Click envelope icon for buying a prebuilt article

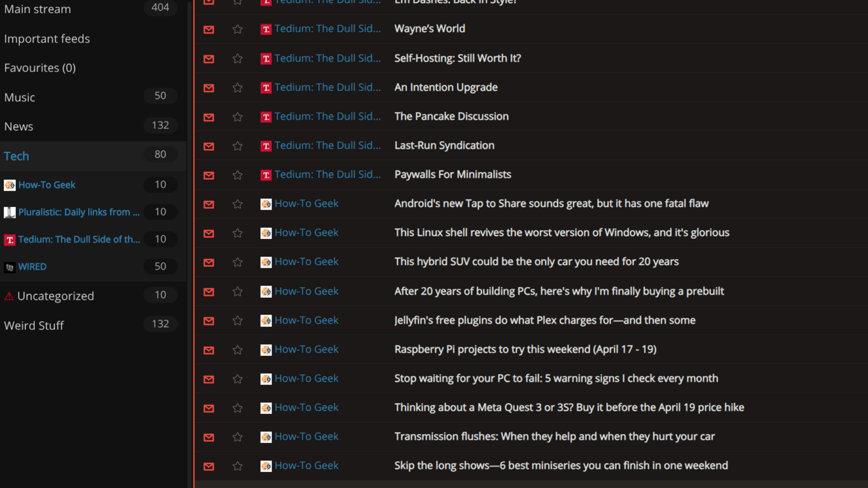tap(209, 291)
